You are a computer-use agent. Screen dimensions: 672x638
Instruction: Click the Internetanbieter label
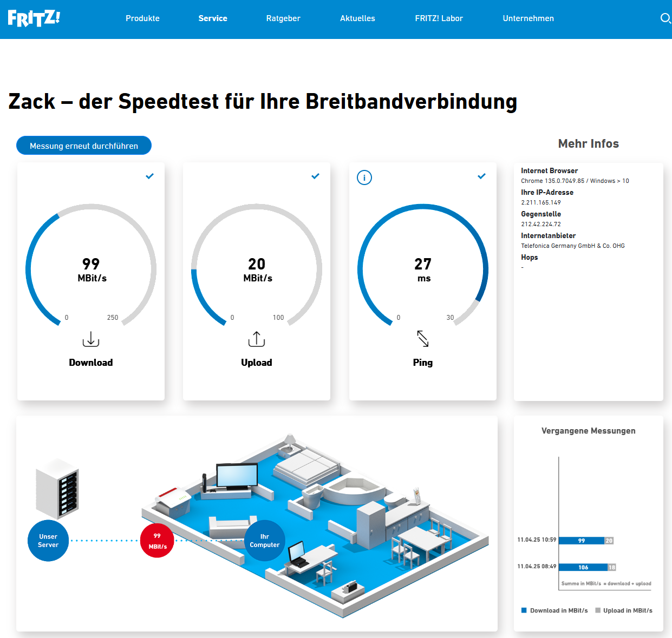[x=548, y=235]
